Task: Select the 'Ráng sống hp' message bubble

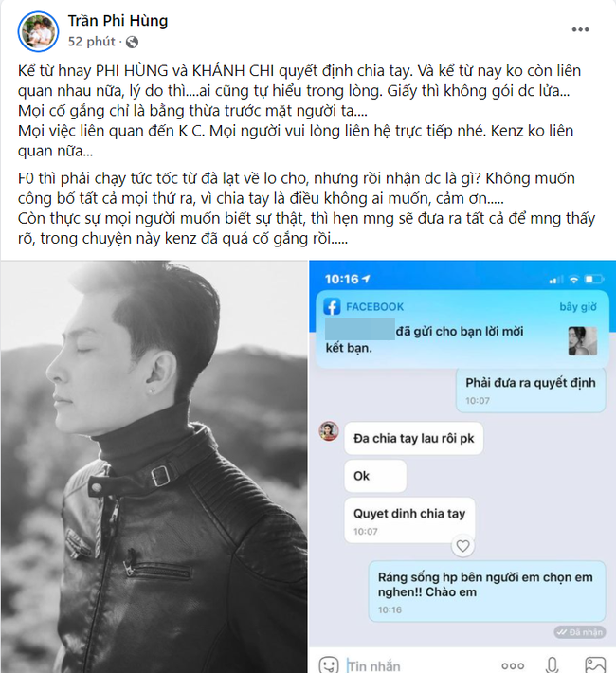Action: [487, 591]
